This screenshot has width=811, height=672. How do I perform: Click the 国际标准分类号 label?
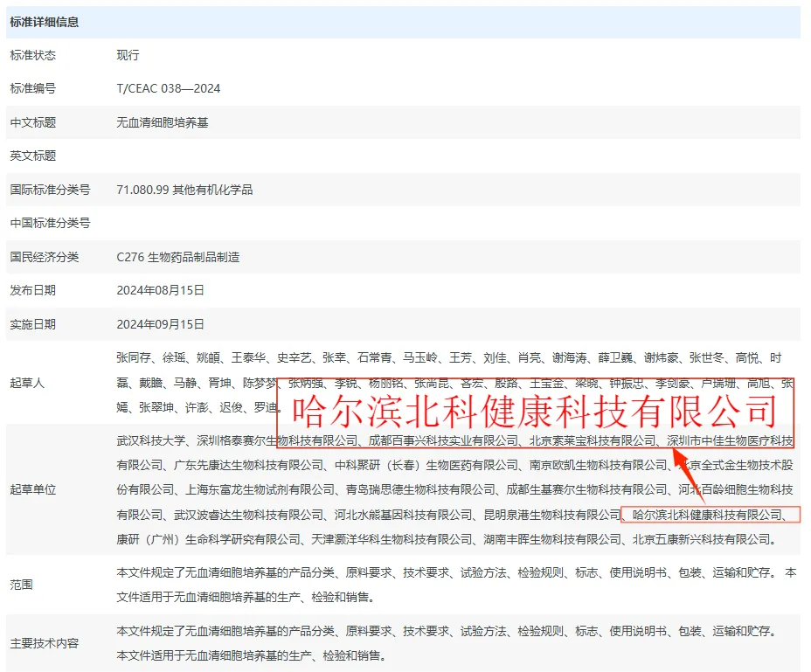click(50, 190)
